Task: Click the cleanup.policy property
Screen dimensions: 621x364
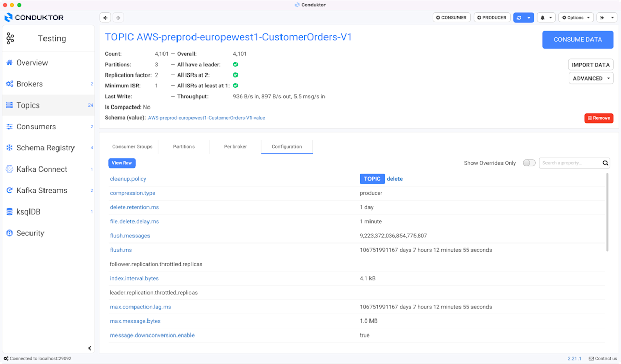Action: point(128,179)
